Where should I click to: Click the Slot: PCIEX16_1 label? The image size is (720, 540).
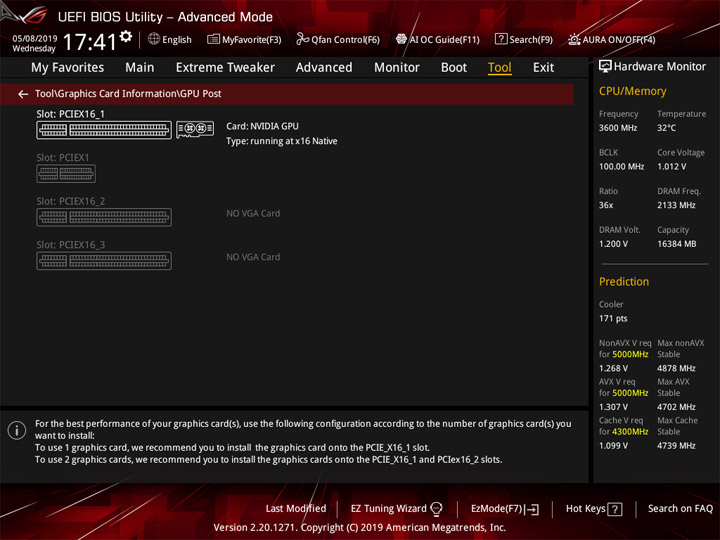70,114
